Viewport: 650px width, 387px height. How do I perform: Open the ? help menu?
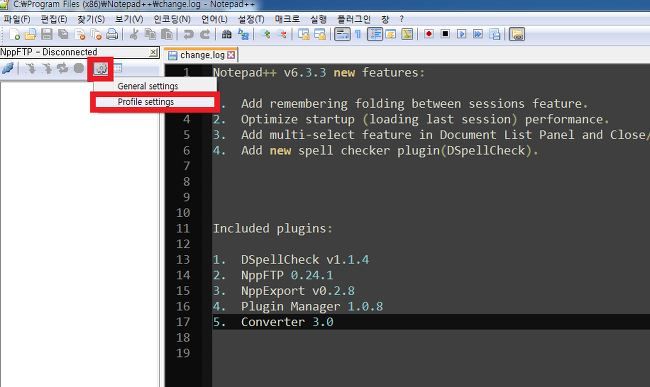(401, 19)
